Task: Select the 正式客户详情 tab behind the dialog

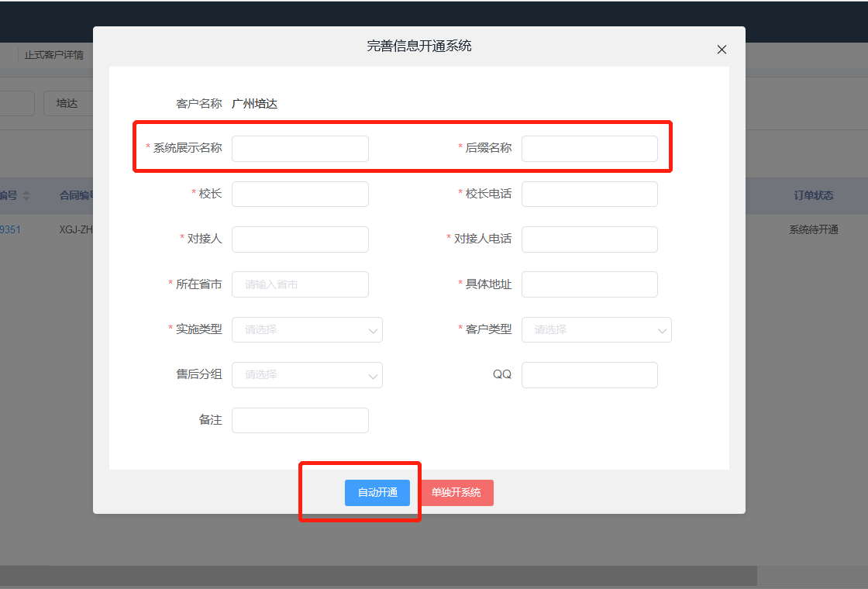Action: [53, 55]
